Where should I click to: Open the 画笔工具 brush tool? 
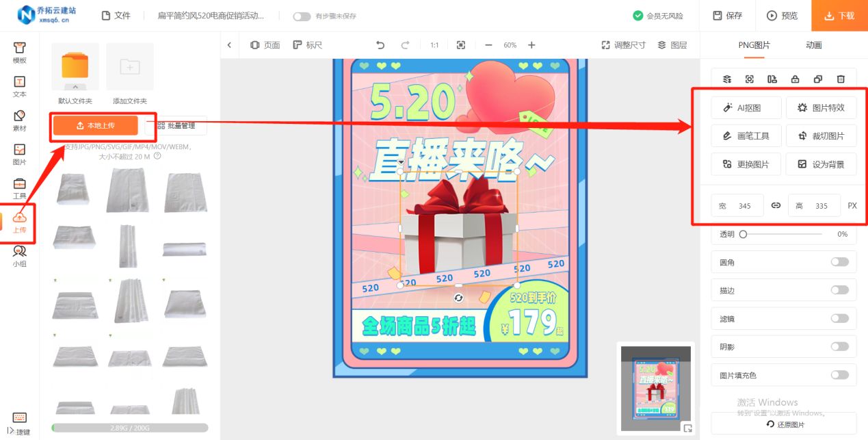tap(746, 135)
